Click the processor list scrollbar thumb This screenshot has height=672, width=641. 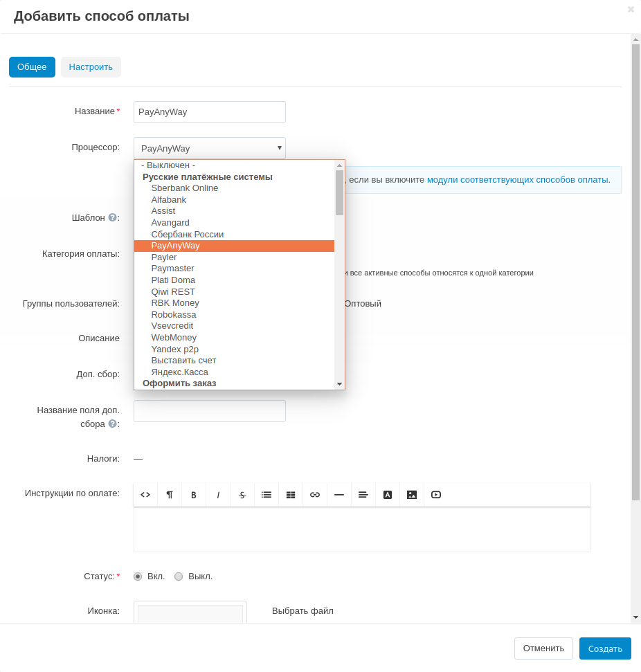339,192
